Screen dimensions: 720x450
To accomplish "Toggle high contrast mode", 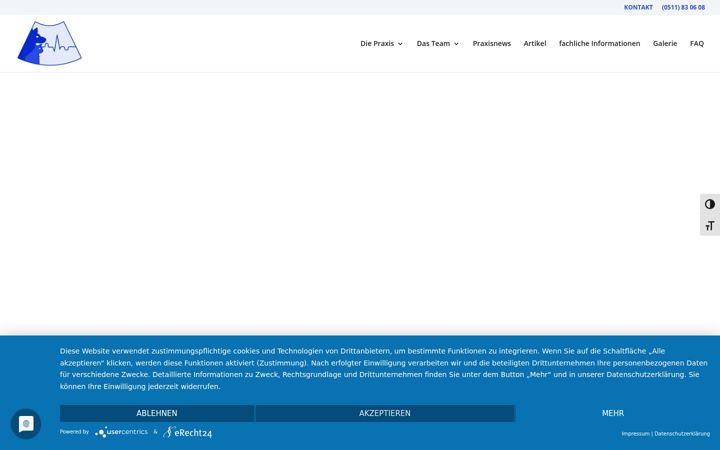I will [x=710, y=204].
